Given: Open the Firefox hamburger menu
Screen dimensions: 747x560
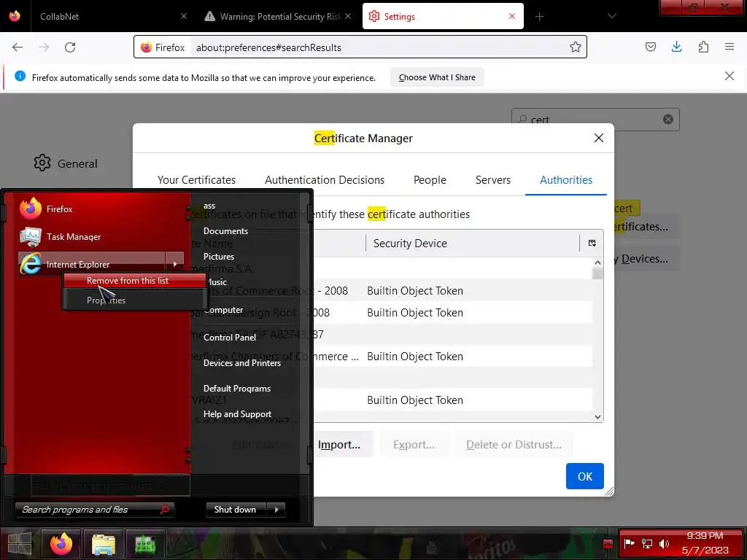Looking at the screenshot, I should point(729,47).
